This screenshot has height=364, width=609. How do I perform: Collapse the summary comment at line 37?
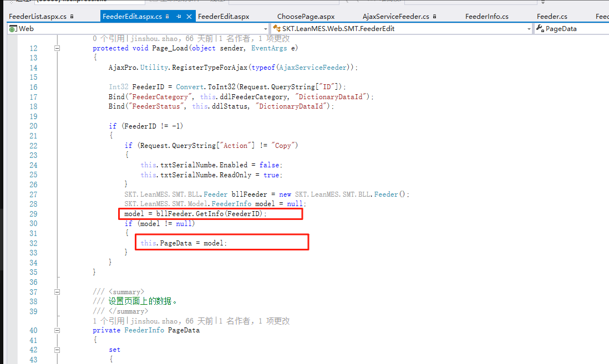tap(57, 292)
